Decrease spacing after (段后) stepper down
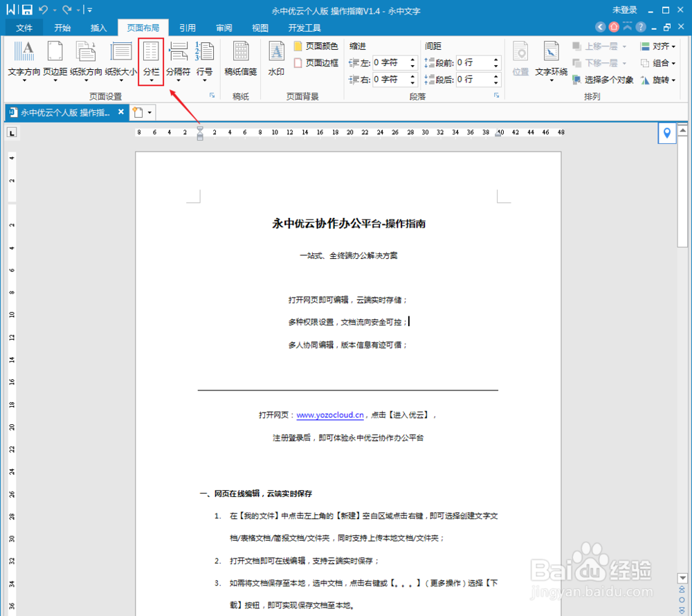 [496, 83]
